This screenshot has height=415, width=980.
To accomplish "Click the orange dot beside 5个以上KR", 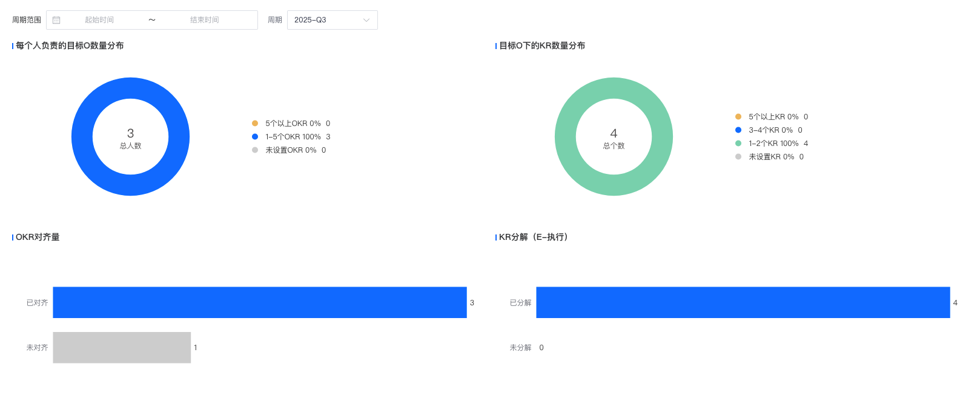I will 738,117.
